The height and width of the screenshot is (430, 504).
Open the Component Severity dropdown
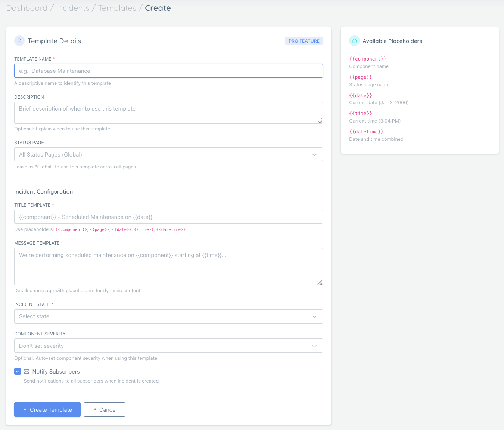click(x=168, y=346)
